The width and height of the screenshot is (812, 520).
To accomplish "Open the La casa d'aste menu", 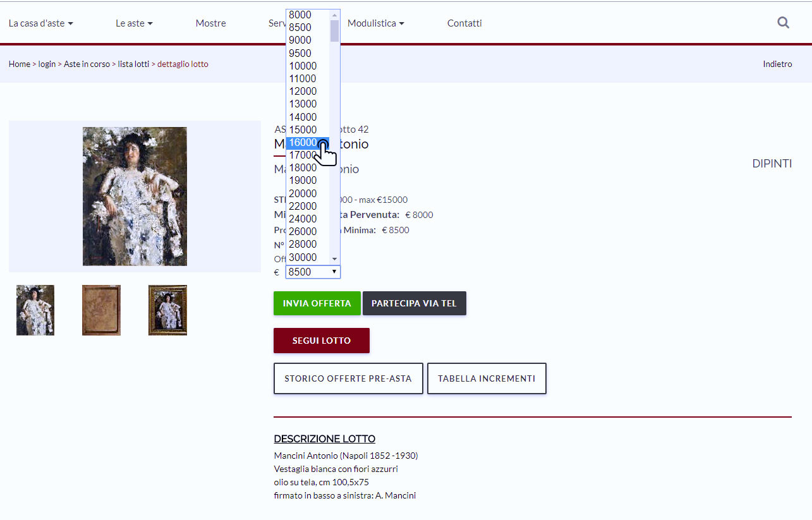I will click(40, 23).
